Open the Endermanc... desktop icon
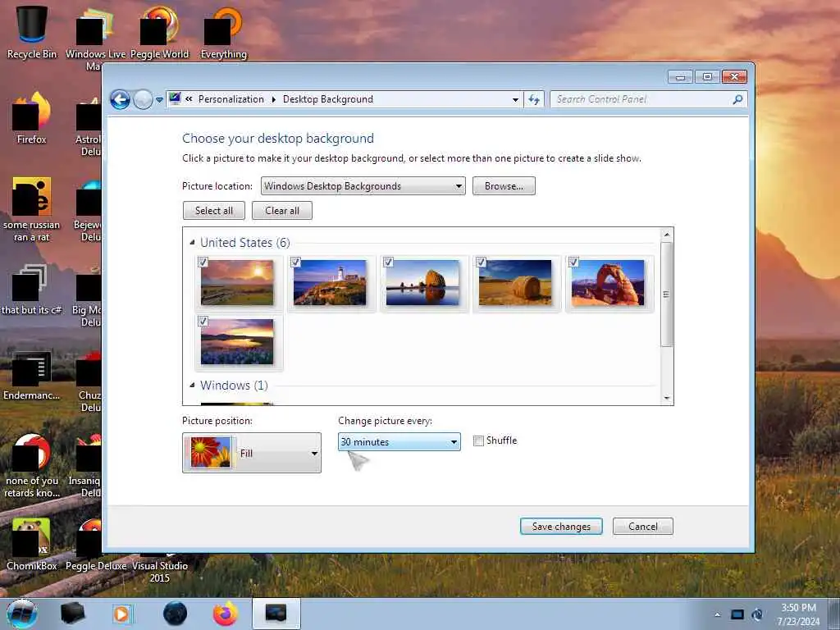 click(x=32, y=375)
